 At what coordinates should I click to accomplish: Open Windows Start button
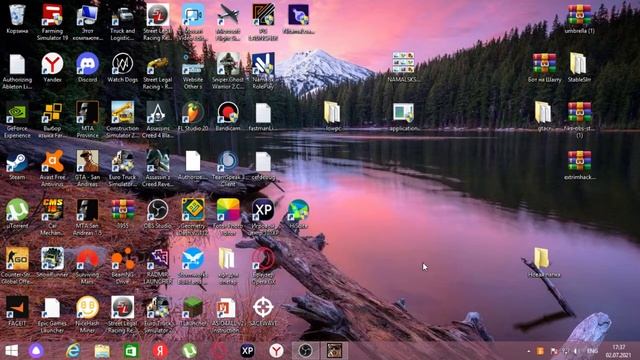[x=11, y=351]
